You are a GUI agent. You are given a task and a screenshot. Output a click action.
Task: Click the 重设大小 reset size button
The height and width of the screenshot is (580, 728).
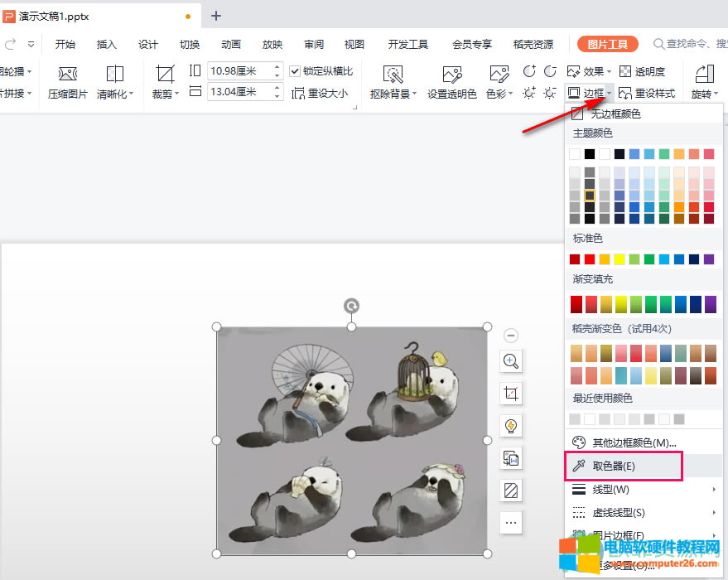click(321, 94)
